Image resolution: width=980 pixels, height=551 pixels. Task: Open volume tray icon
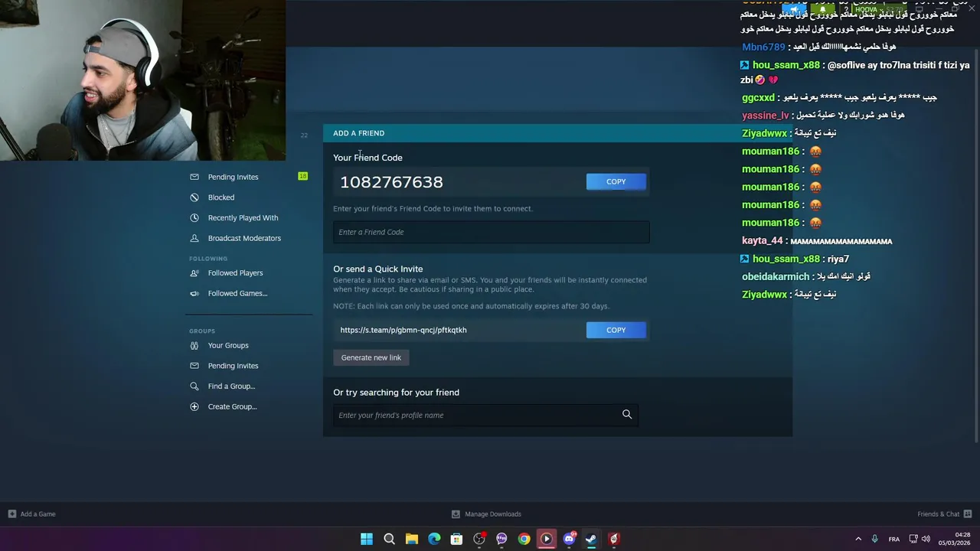(926, 539)
